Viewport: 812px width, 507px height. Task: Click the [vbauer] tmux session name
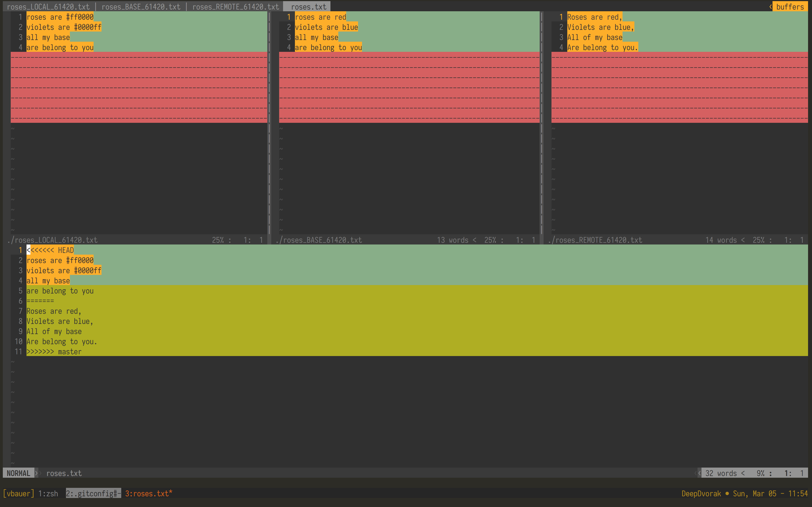[18, 493]
